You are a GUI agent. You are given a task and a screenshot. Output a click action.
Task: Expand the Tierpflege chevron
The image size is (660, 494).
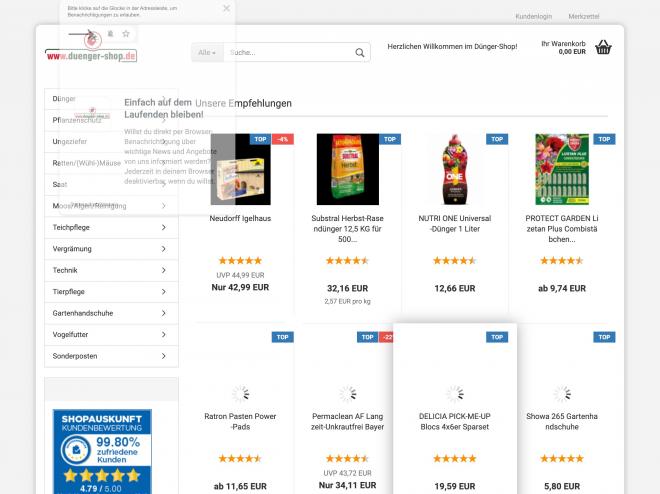[x=163, y=292]
